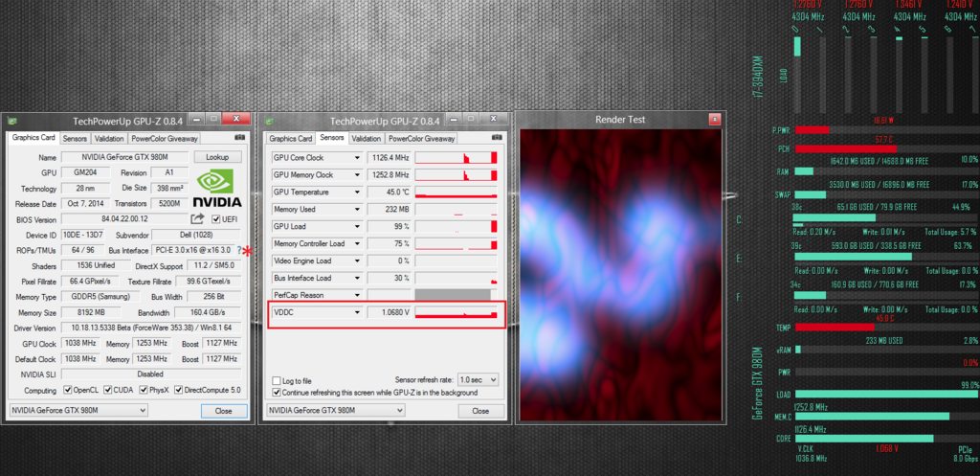Click the Render Test animation area
980x476 pixels.
pos(620,275)
